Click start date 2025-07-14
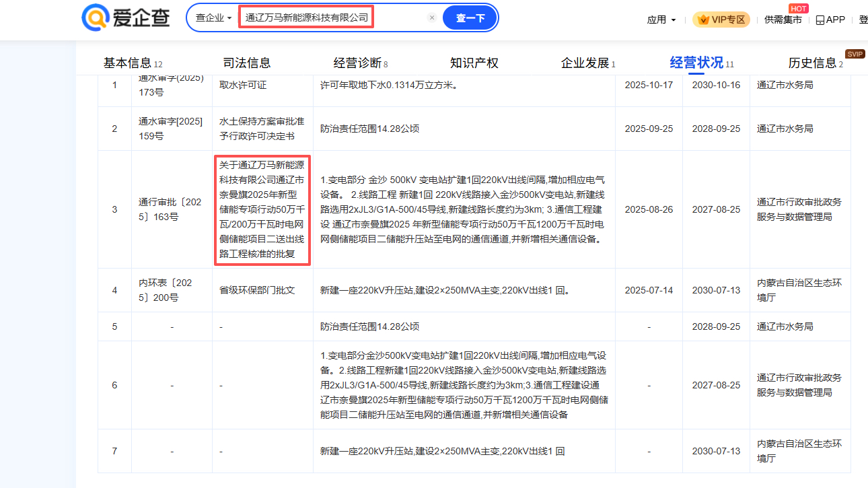The image size is (868, 488). coord(649,290)
